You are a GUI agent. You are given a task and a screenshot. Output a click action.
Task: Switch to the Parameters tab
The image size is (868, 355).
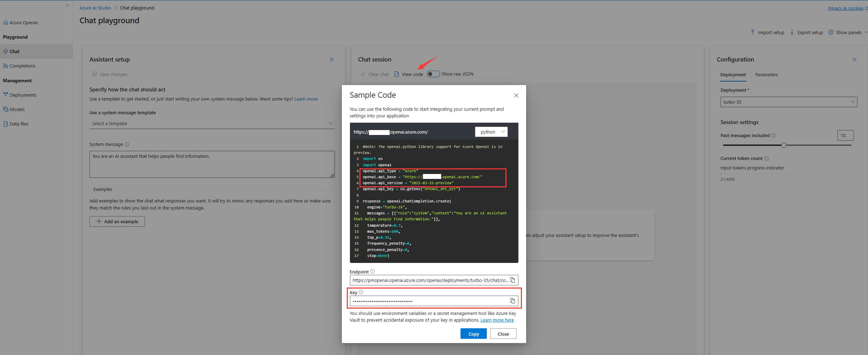tap(767, 75)
